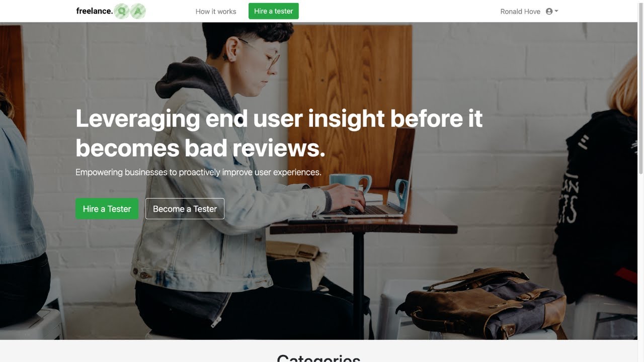Click the scrollbar track below the thumb
This screenshot has height=362, width=644.
[640, 266]
